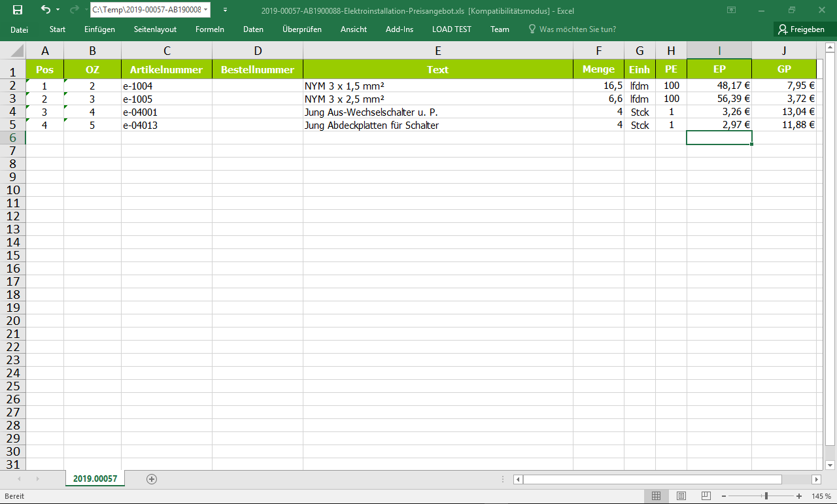The image size is (837, 504).
Task: Open the file path combo box dropdown
Action: pos(206,10)
